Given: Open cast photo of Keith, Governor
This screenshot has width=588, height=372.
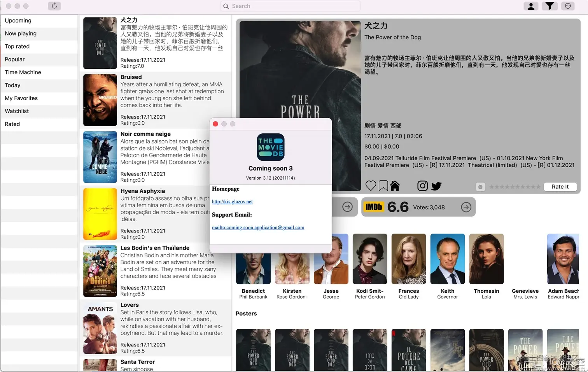Looking at the screenshot, I should 448,259.
